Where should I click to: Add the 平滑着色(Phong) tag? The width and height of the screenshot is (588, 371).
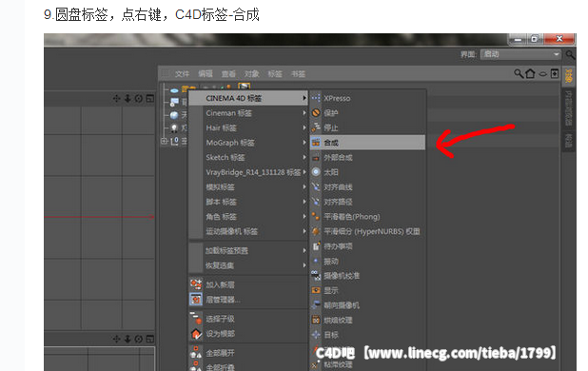367,217
